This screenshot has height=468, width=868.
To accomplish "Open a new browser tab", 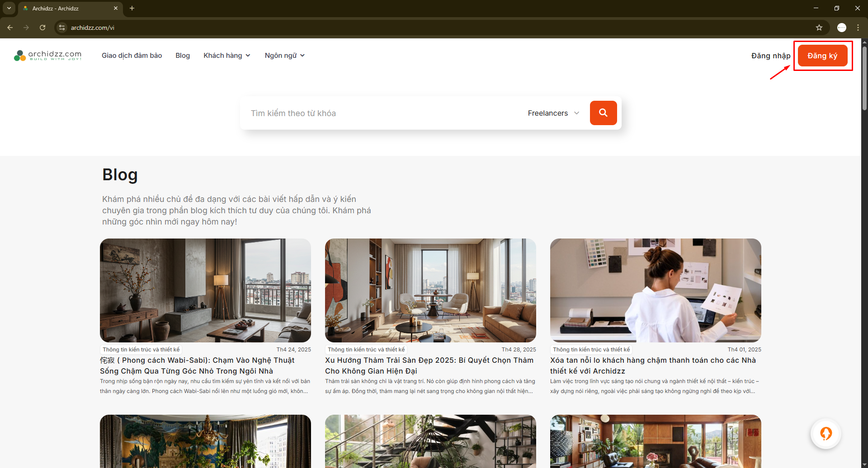I will coord(132,8).
